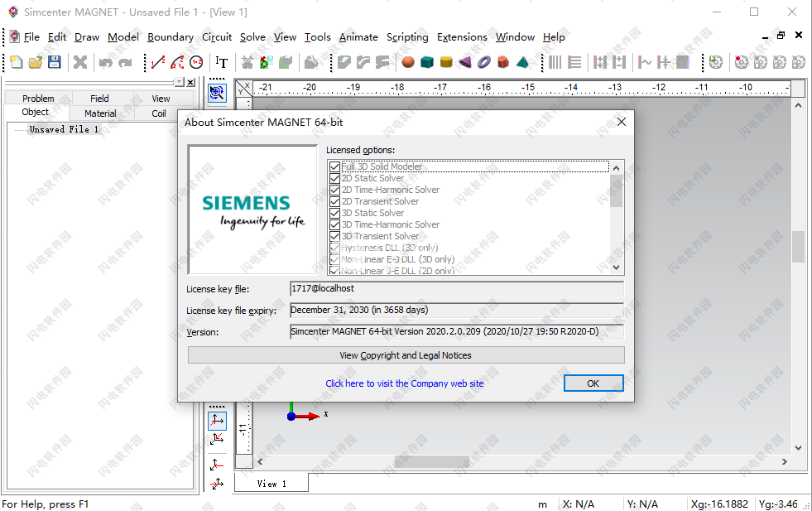Select the Unsaved File 1 tree item
This screenshot has height=511, width=812.
[64, 129]
